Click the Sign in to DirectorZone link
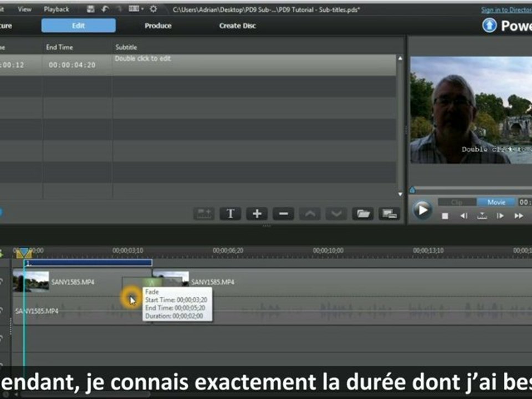 tap(506, 10)
